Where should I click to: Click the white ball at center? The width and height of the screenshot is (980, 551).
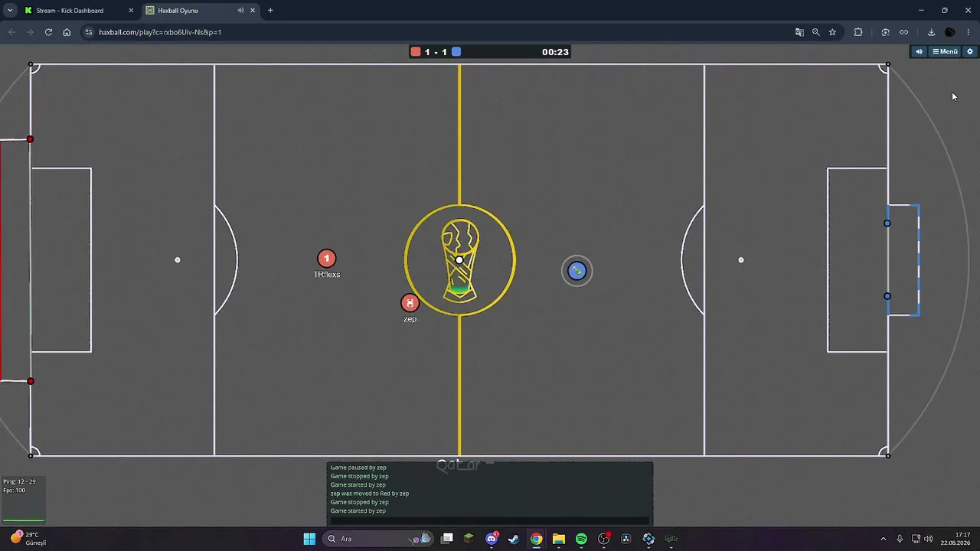(x=459, y=260)
